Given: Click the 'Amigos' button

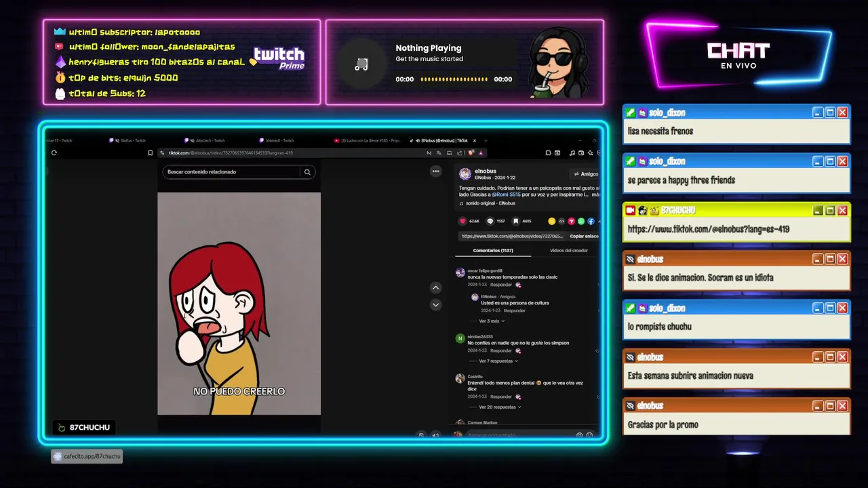Looking at the screenshot, I should [x=585, y=174].
